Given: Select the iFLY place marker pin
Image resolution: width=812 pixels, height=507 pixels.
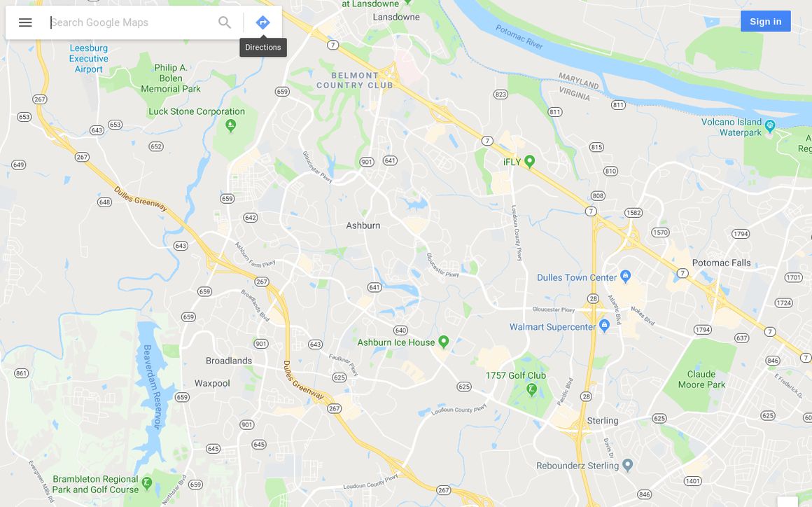Looking at the screenshot, I should click(x=529, y=161).
